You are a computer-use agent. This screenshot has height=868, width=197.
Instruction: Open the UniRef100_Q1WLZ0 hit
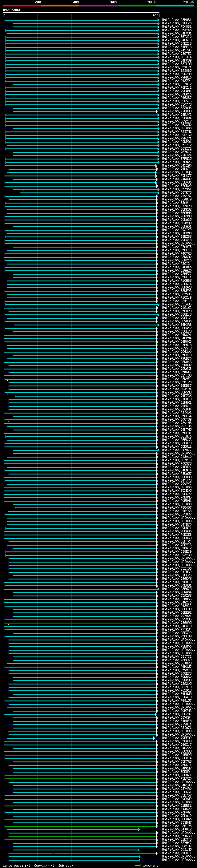coord(177,23)
